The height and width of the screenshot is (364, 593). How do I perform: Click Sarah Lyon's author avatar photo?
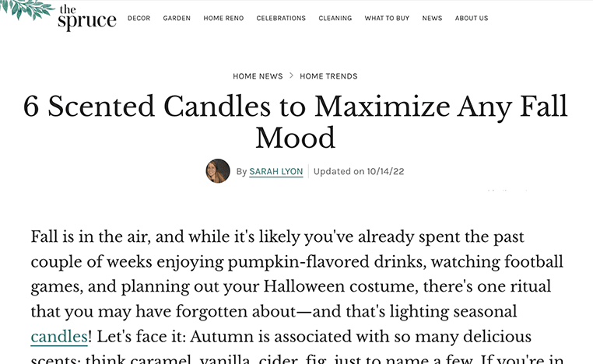[x=218, y=171]
